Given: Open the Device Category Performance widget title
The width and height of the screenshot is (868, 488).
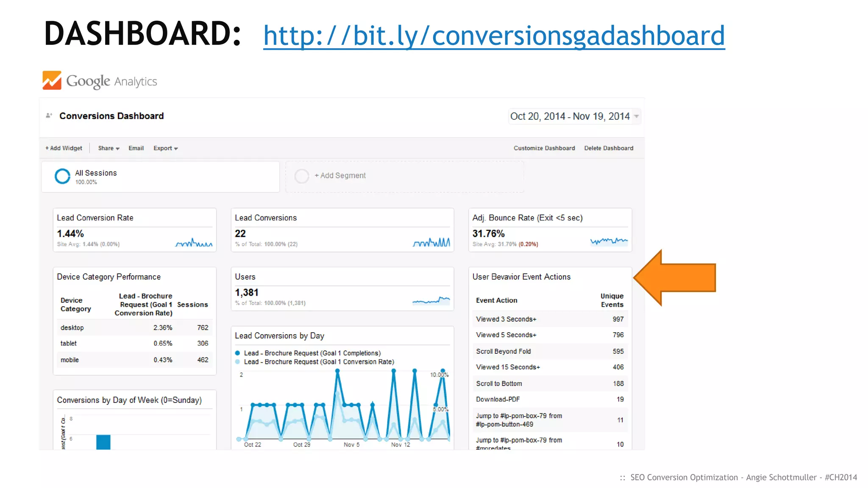Looking at the screenshot, I should click(x=108, y=277).
